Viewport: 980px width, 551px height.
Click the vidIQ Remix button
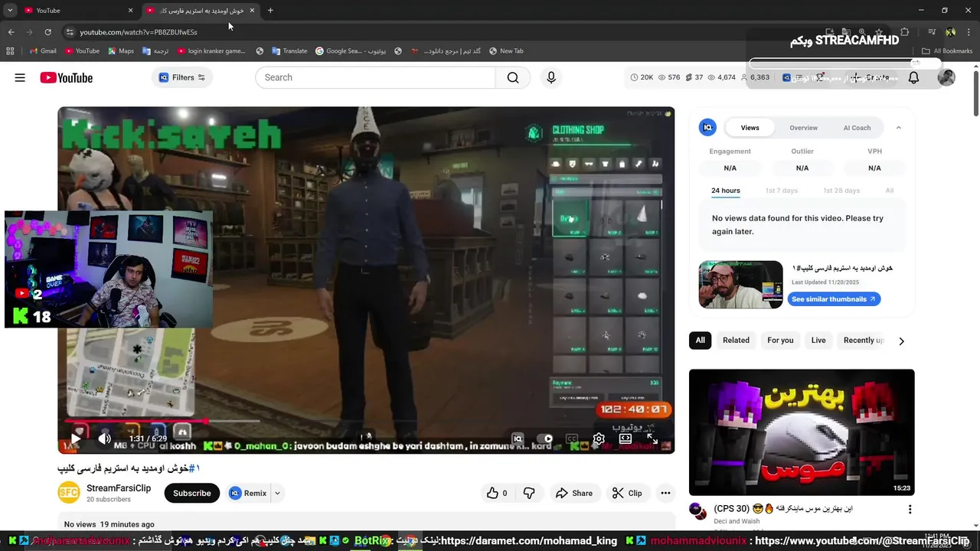click(x=247, y=493)
